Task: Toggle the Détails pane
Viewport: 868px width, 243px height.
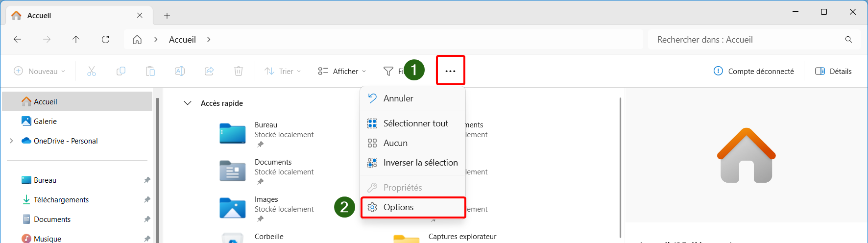Action: (833, 71)
